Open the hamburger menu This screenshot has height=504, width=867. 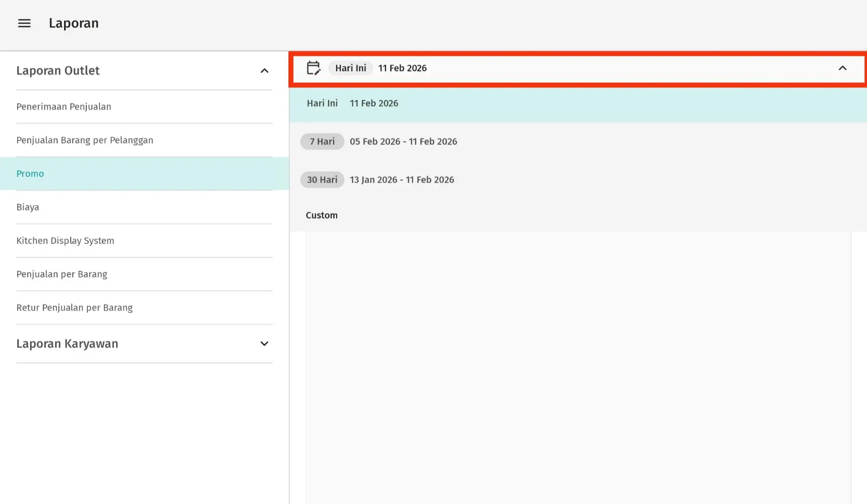tap(24, 23)
